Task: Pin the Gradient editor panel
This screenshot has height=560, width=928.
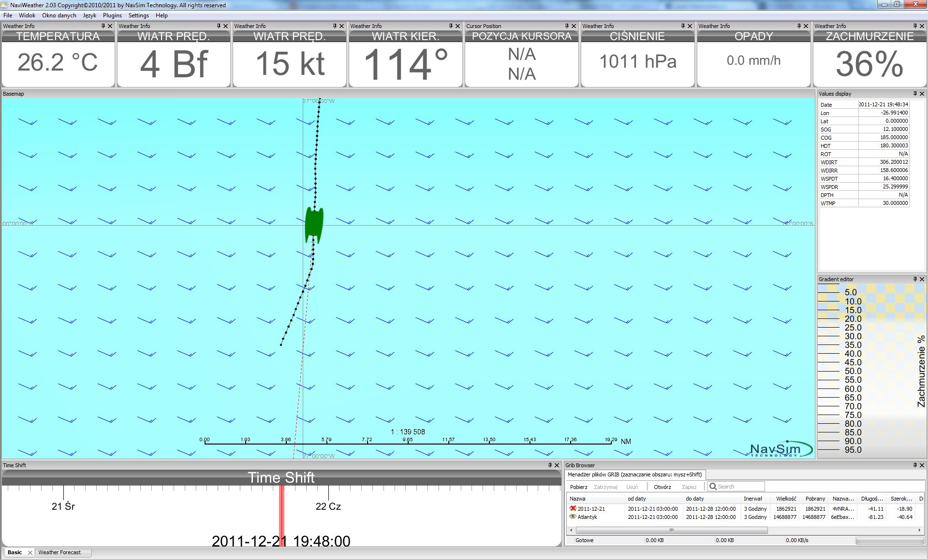Action: (915, 279)
